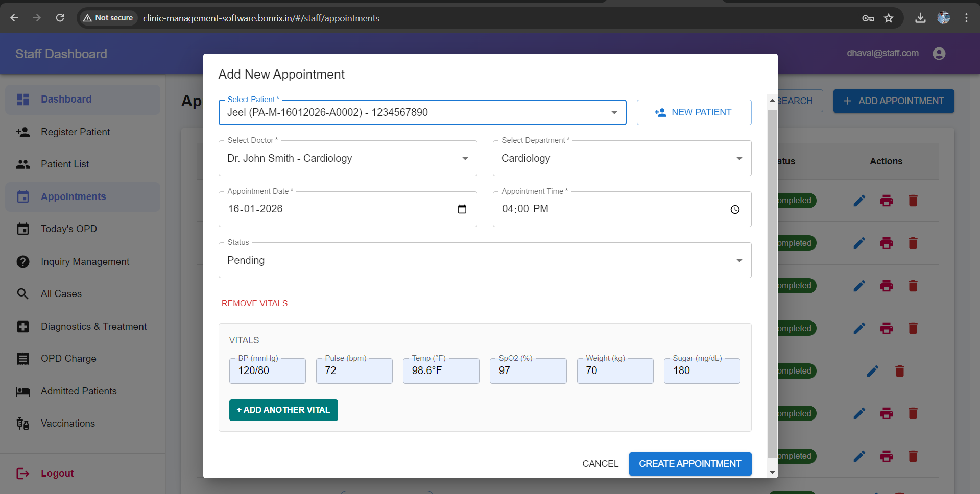Image resolution: width=980 pixels, height=494 pixels.
Task: Click ADD ANOTHER VITAL button
Action: pos(283,410)
